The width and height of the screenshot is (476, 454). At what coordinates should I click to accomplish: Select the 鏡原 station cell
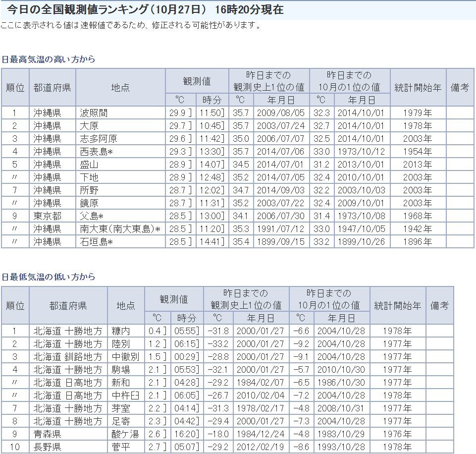120,203
